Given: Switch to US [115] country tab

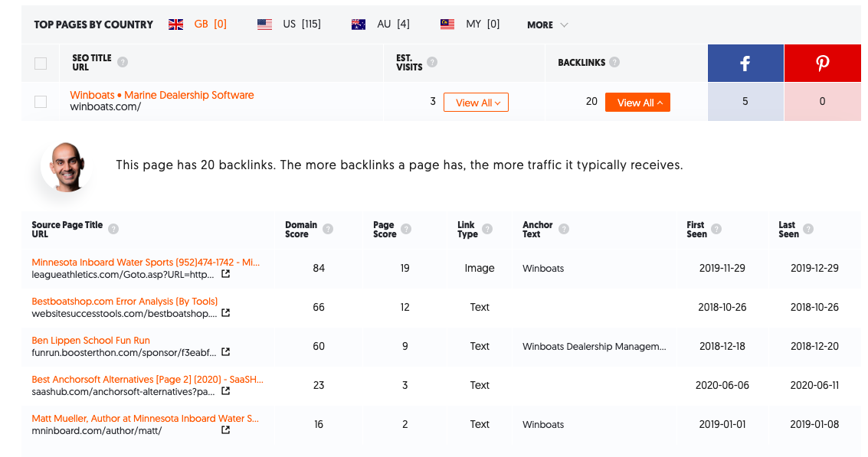Looking at the screenshot, I should coord(302,24).
